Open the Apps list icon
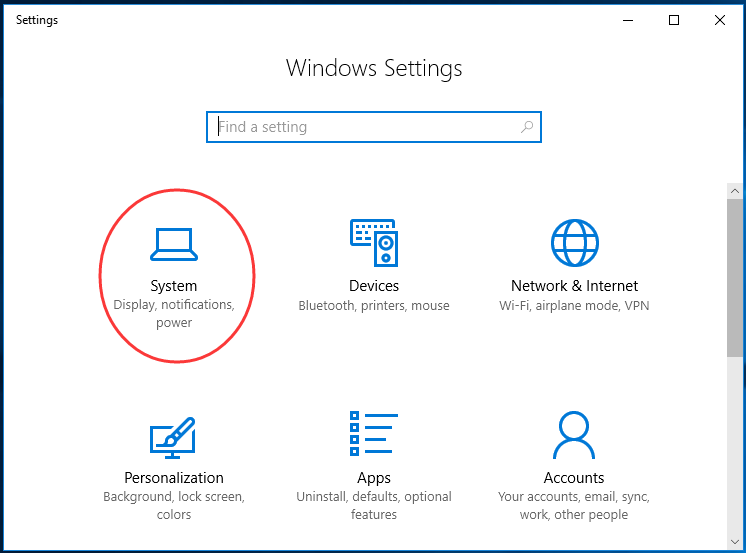The height and width of the screenshot is (553, 746). pyautogui.click(x=374, y=434)
